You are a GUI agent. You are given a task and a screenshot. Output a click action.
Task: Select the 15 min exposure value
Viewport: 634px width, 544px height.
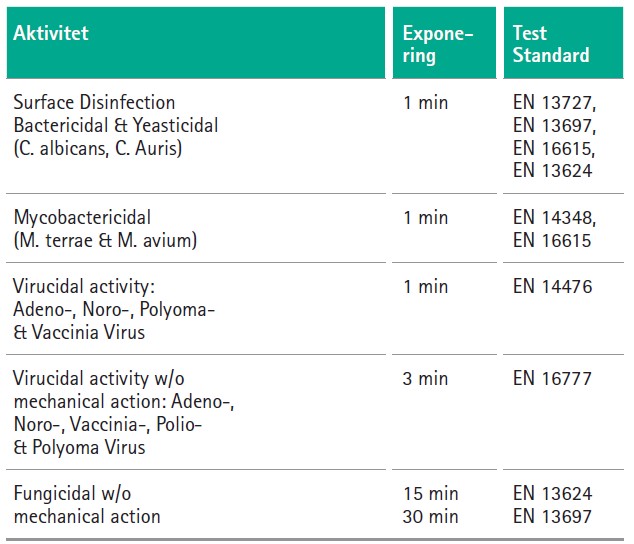coord(431,494)
